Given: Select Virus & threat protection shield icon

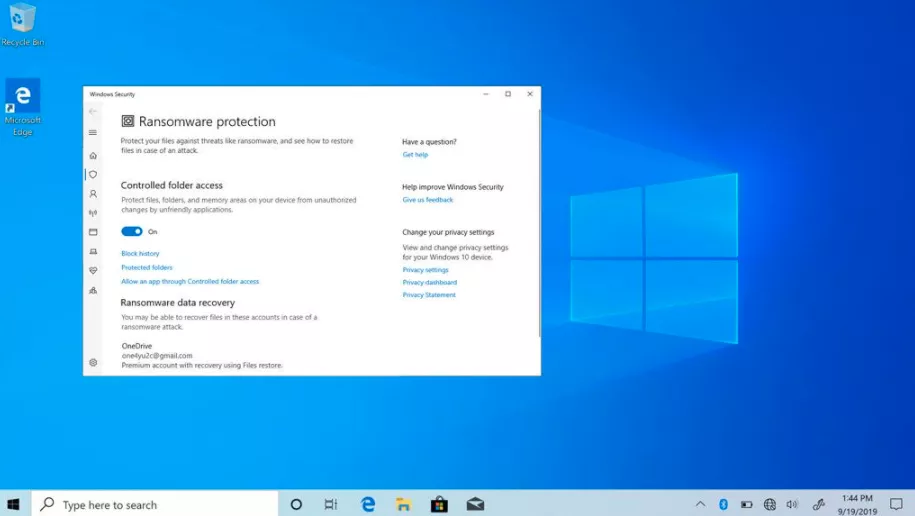Looking at the screenshot, I should 93,175.
